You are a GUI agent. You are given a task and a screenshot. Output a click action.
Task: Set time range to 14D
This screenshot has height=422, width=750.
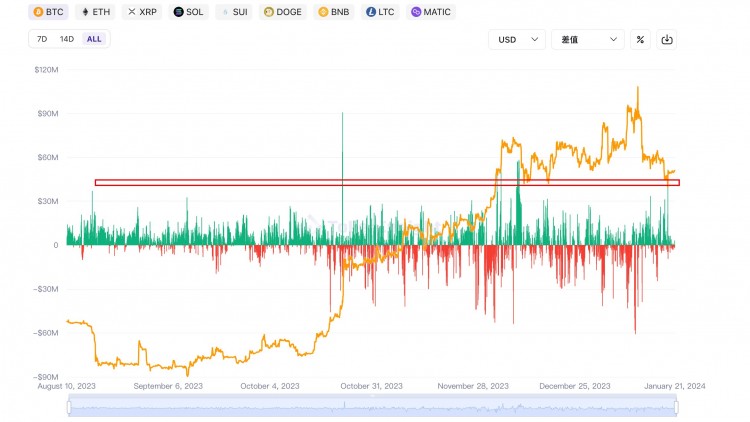[x=66, y=39]
